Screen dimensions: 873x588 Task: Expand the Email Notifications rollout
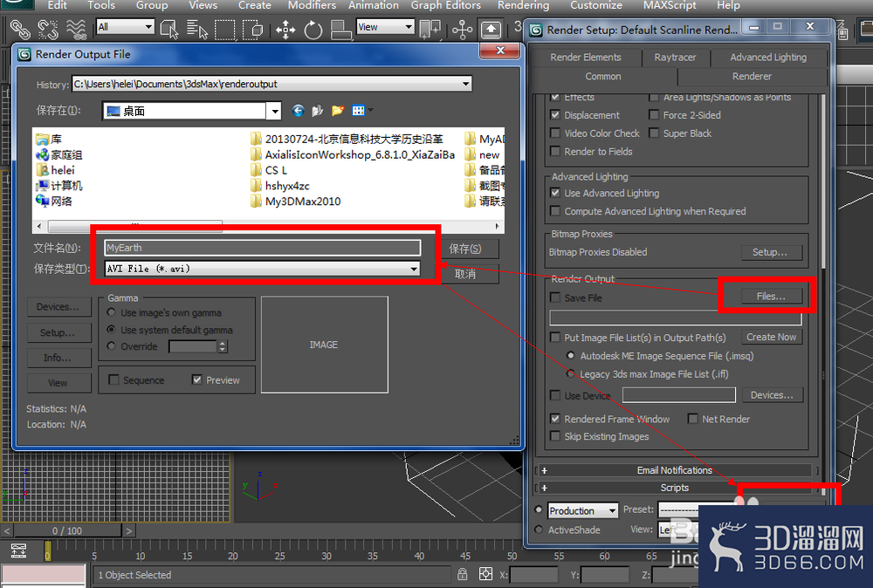click(675, 470)
